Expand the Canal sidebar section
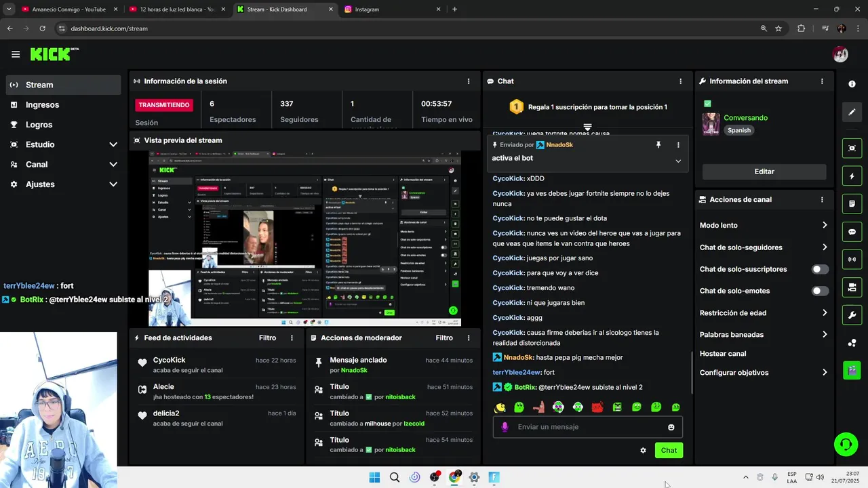 point(113,164)
